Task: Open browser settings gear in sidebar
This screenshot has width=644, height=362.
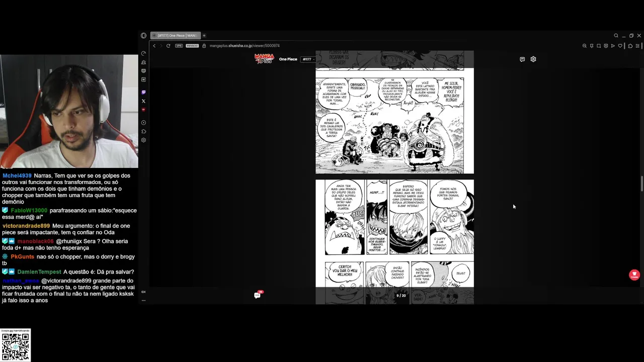Action: pyautogui.click(x=143, y=140)
